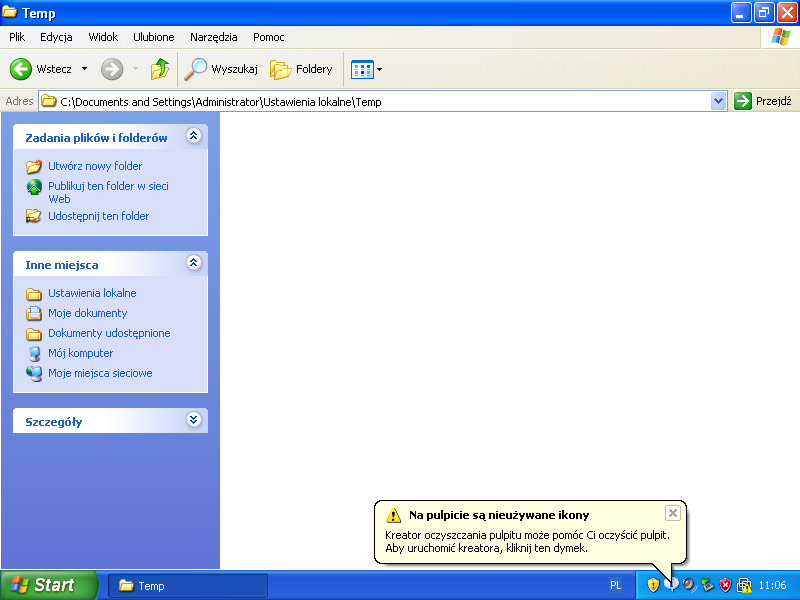
Task: Click the warning icon in the balloon tip
Action: pos(393,515)
